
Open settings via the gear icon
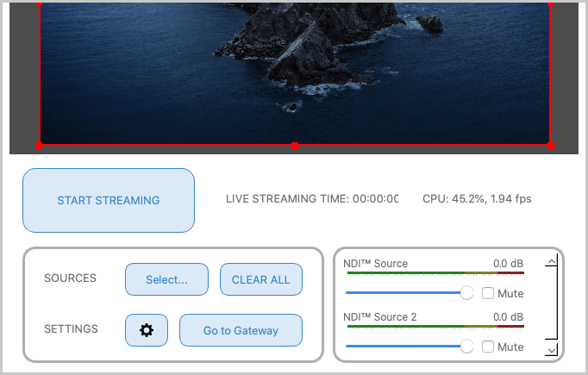click(147, 330)
